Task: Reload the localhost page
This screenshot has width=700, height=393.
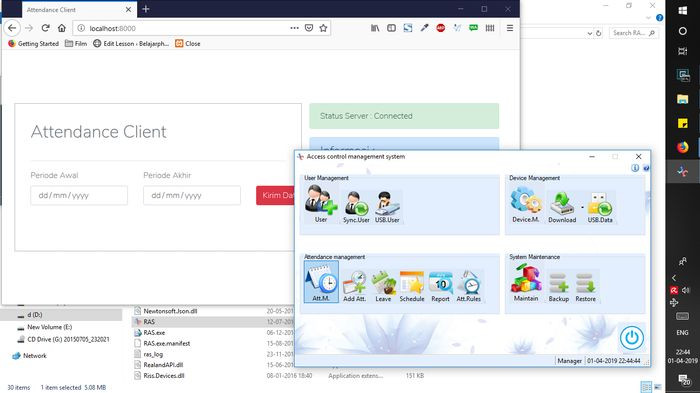Action: pyautogui.click(x=45, y=28)
